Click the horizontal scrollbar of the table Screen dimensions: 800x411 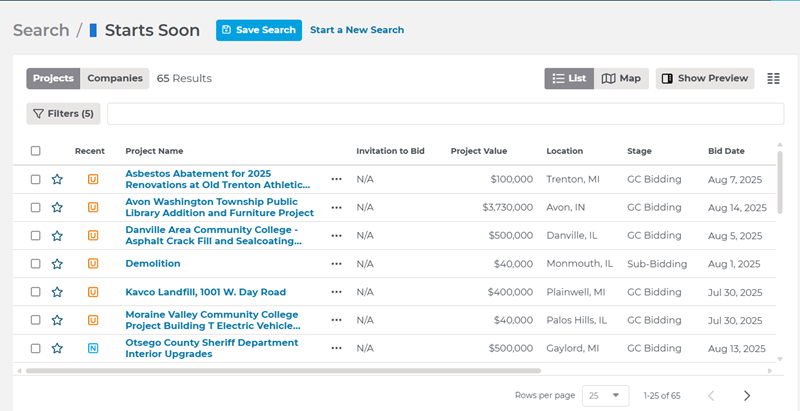[283, 371]
